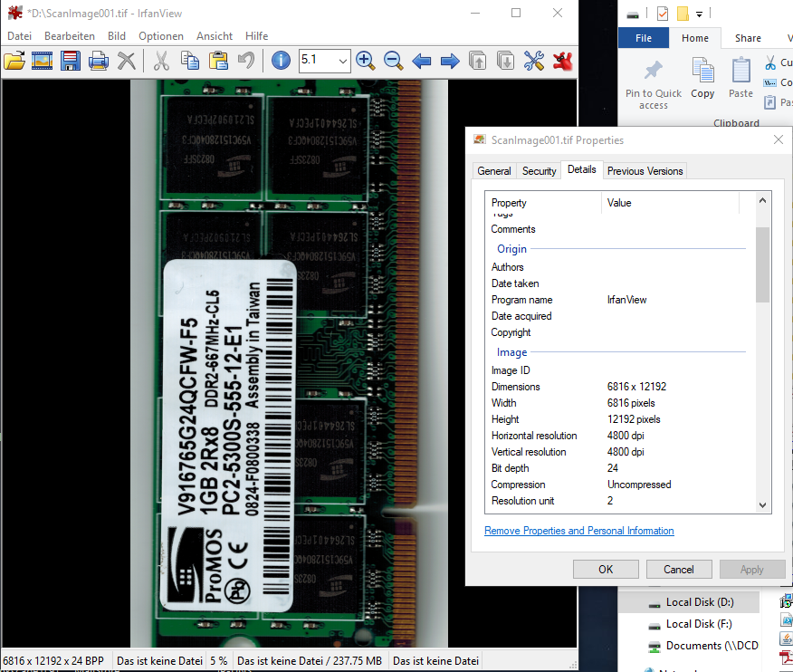793x672 pixels.
Task: Expand the Explorer quick access toolbar dropdown arrow
Action: (x=699, y=14)
